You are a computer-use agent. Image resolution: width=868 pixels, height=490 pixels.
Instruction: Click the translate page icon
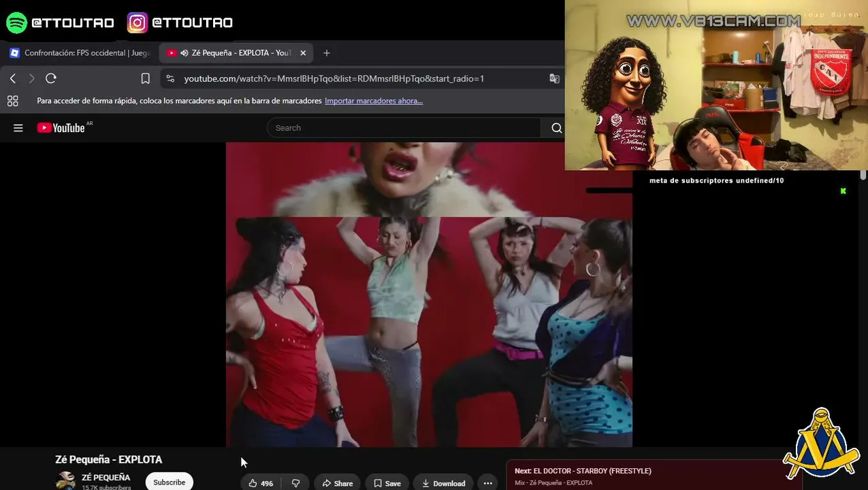click(554, 78)
